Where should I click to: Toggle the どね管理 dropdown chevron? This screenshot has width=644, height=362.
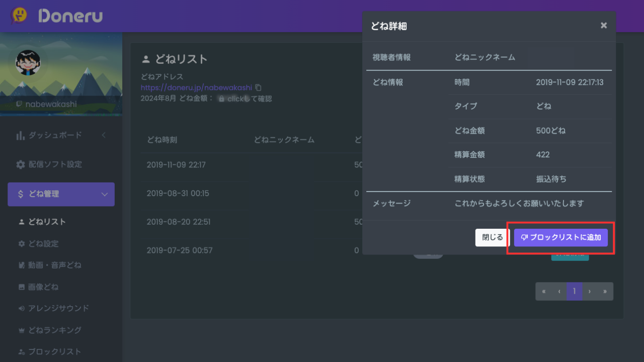(x=105, y=194)
